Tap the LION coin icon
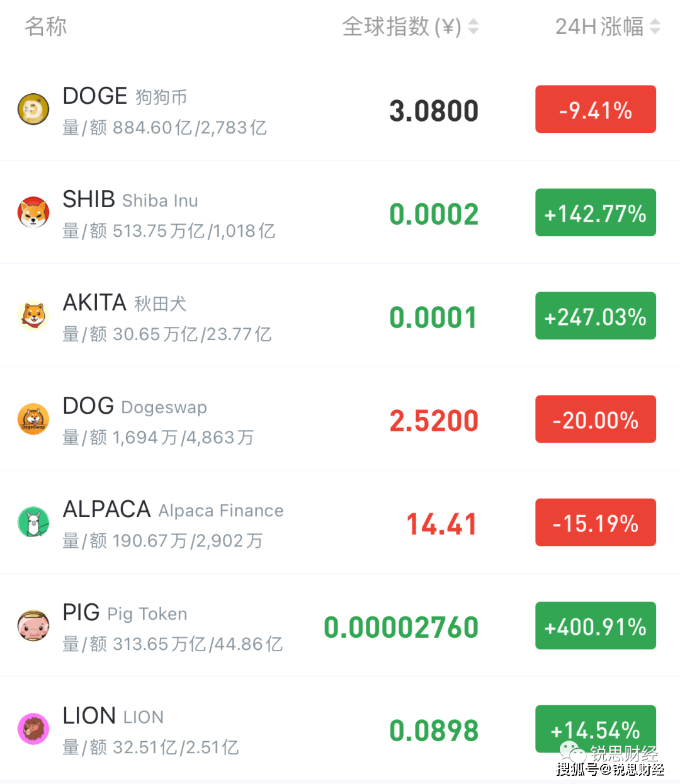The width and height of the screenshot is (680, 784). 33,729
